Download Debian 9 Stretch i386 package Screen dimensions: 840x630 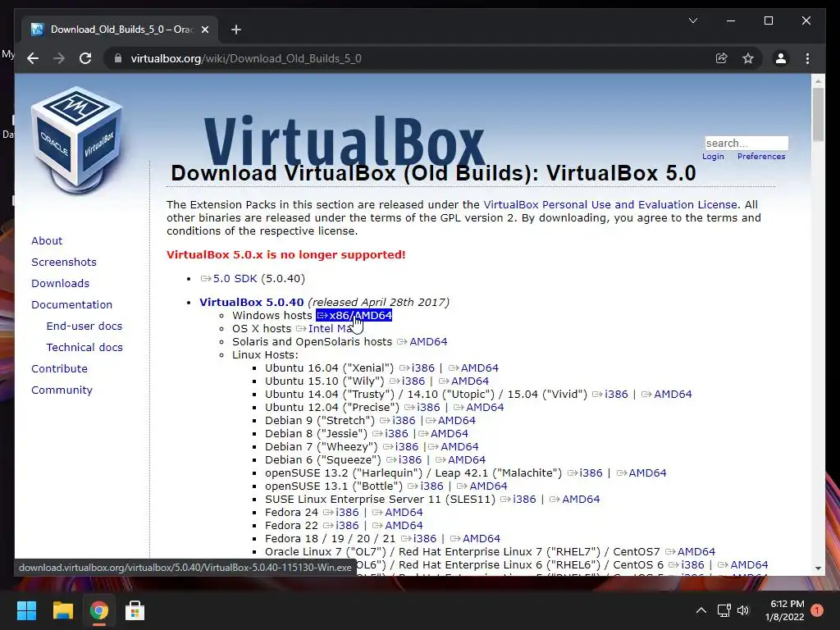[398, 421]
